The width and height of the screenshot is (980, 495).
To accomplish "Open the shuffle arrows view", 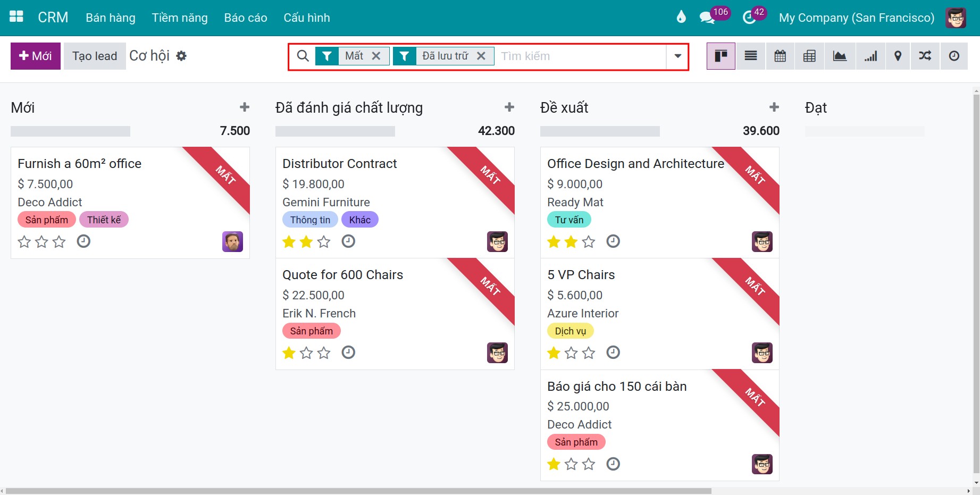I will pos(925,56).
